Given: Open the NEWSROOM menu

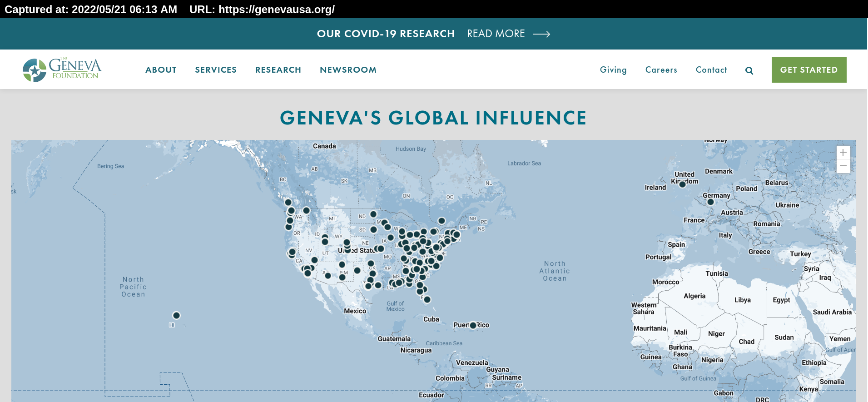Looking at the screenshot, I should click(348, 70).
